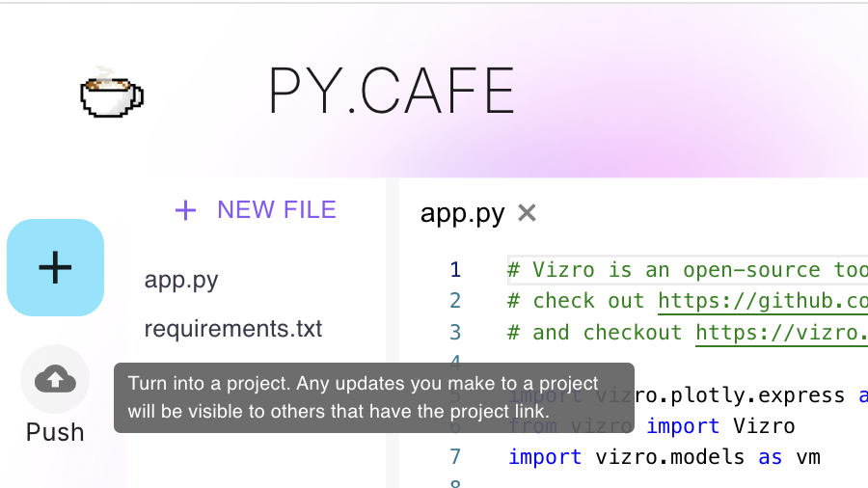868x488 pixels.
Task: Close the app.py editor tab
Action: 527,213
